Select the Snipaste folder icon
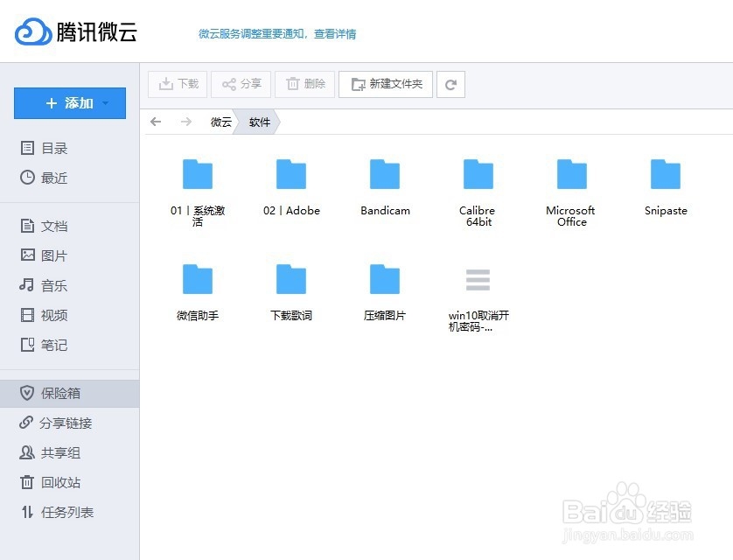Viewport: 733px width, 560px height. 666,174
